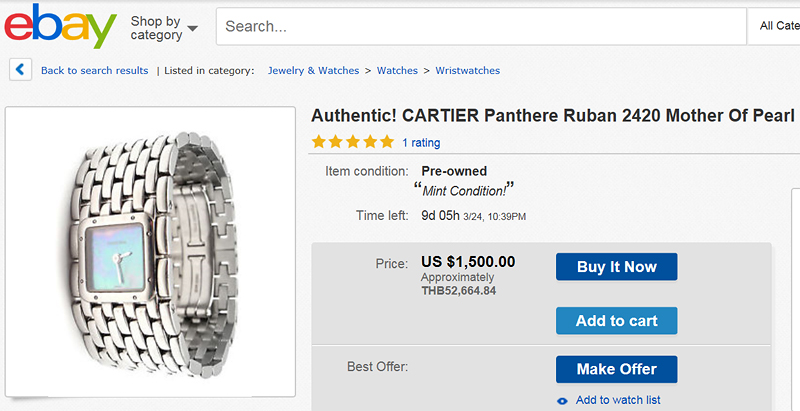Click the eye icon for watch list
The width and height of the screenshot is (800, 411).
click(x=562, y=401)
